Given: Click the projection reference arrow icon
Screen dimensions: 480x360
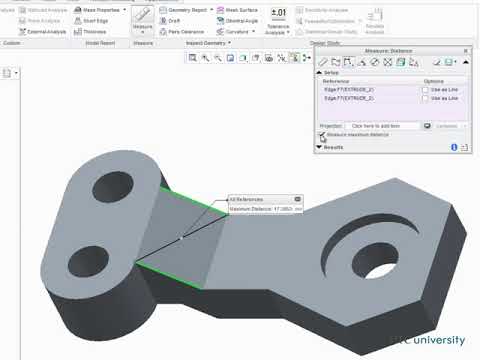Looking at the screenshot, I should [427, 126].
